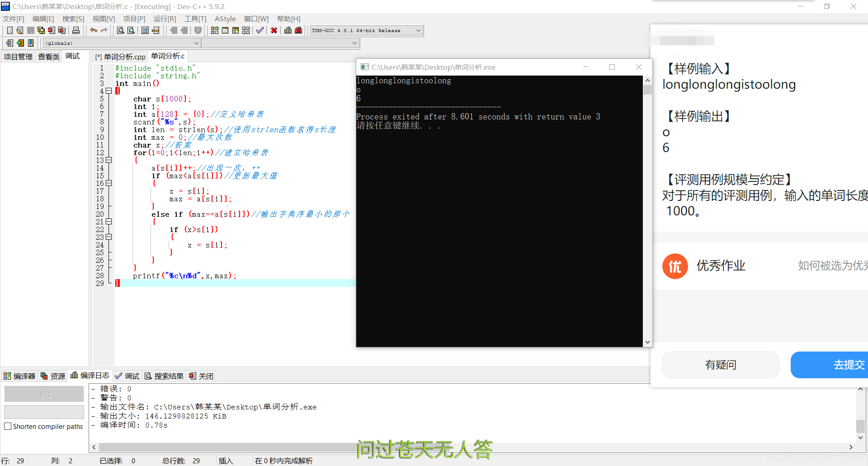Run the program icon
The width and height of the screenshot is (868, 466).
coord(225,30)
